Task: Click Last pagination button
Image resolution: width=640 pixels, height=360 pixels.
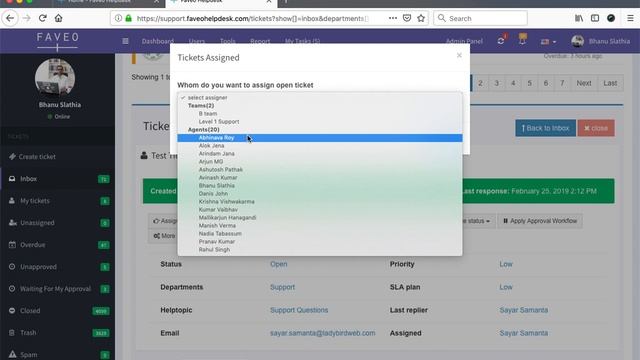Action: coord(610,83)
